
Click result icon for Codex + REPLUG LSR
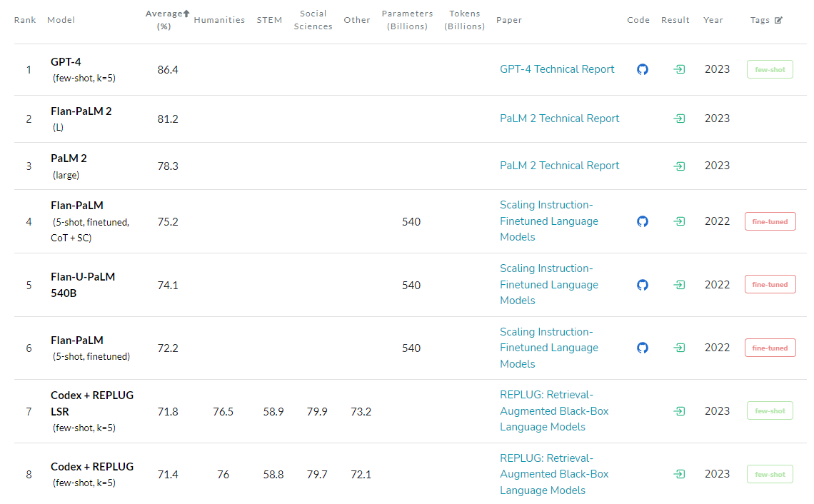679,411
